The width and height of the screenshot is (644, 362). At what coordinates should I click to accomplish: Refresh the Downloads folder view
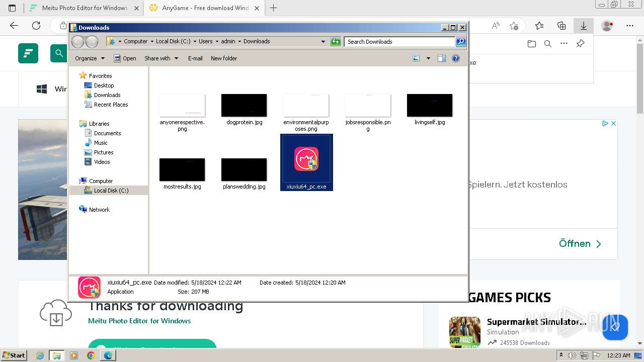336,42
